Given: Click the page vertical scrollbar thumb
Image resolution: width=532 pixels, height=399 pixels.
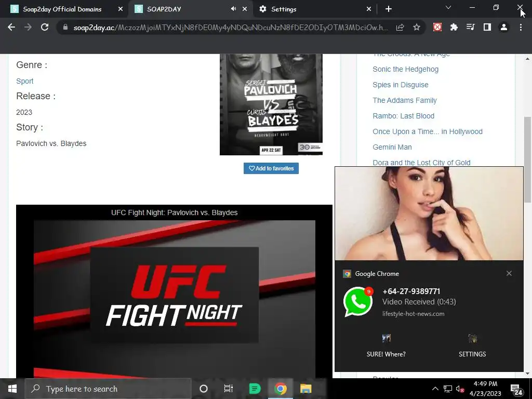Looking at the screenshot, I should [x=528, y=159].
